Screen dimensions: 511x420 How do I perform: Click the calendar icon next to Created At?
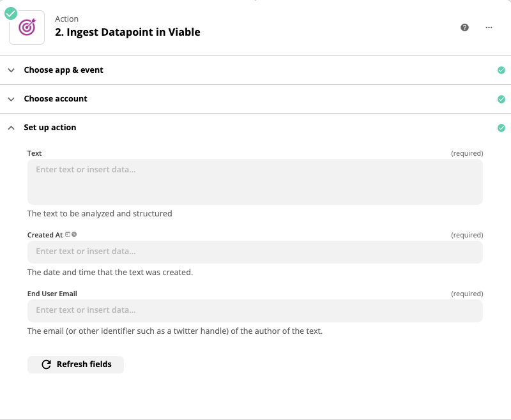[68, 234]
